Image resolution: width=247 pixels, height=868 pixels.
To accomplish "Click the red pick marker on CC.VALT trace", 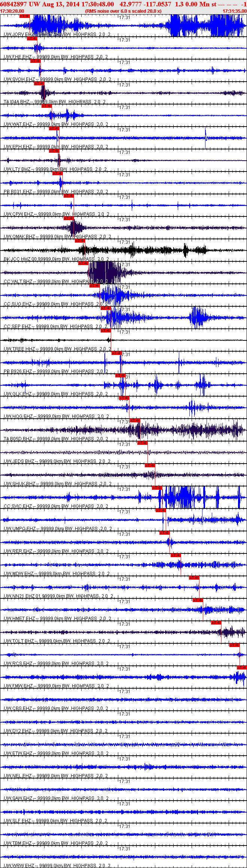I will [83, 263].
